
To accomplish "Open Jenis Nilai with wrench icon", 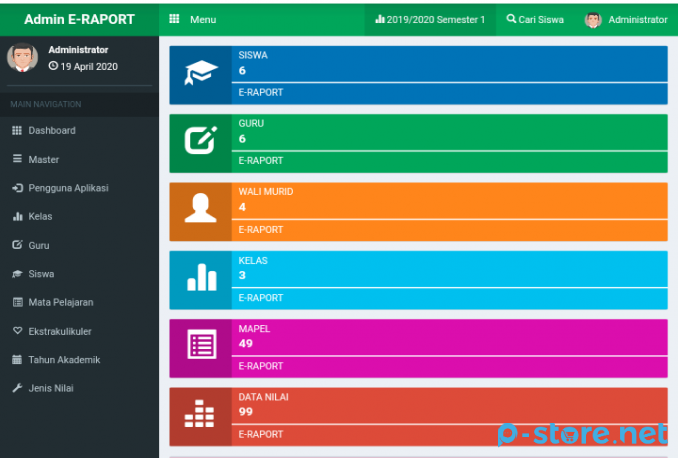I will click(x=50, y=388).
